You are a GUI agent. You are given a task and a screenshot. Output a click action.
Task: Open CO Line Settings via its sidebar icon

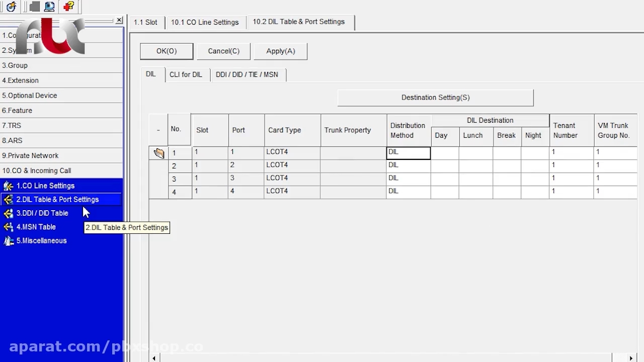(x=8, y=186)
